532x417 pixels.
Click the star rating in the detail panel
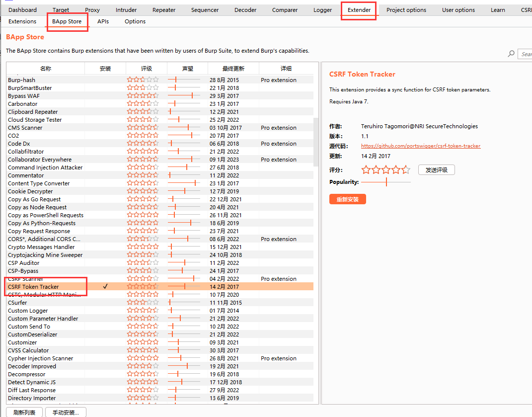pyautogui.click(x=386, y=170)
